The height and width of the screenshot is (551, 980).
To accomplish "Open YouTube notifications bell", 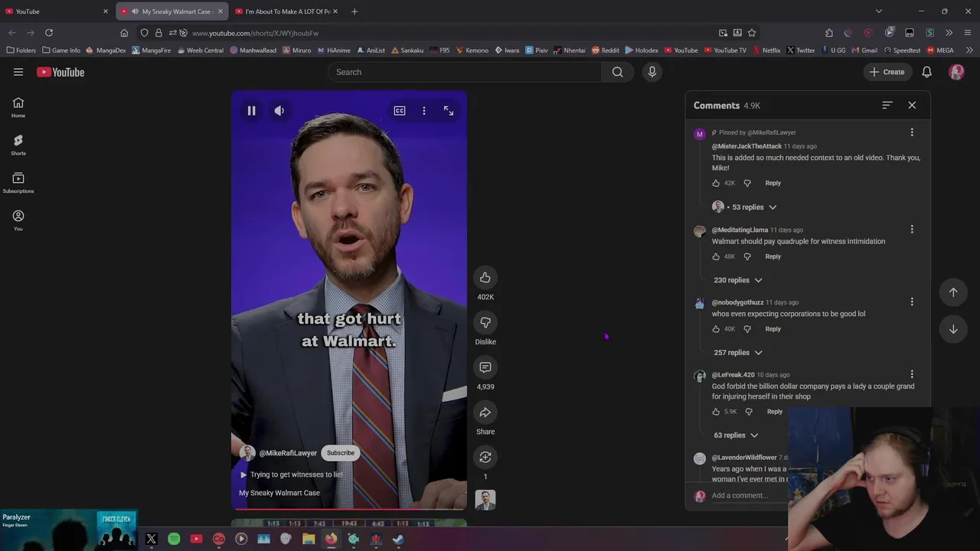I will click(926, 72).
